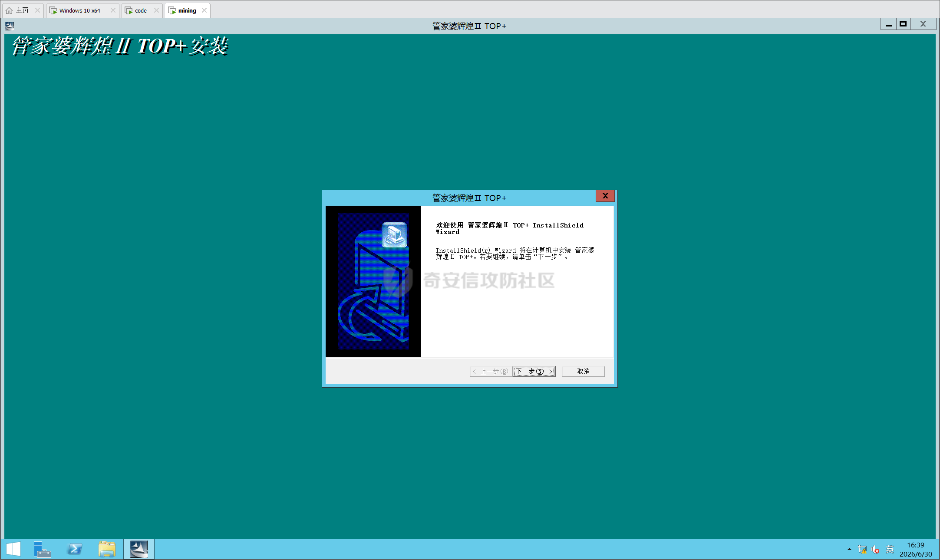Screen dimensions: 940x560
Task: Close the 管家婆辉煌II TOP+ main window
Action: (x=923, y=25)
